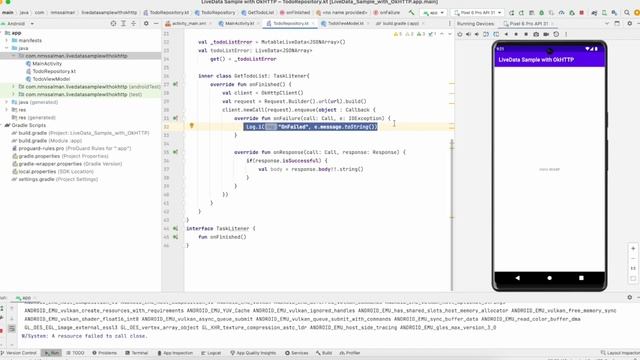Expand the res folder
The image size is (640, 360).
(7, 110)
